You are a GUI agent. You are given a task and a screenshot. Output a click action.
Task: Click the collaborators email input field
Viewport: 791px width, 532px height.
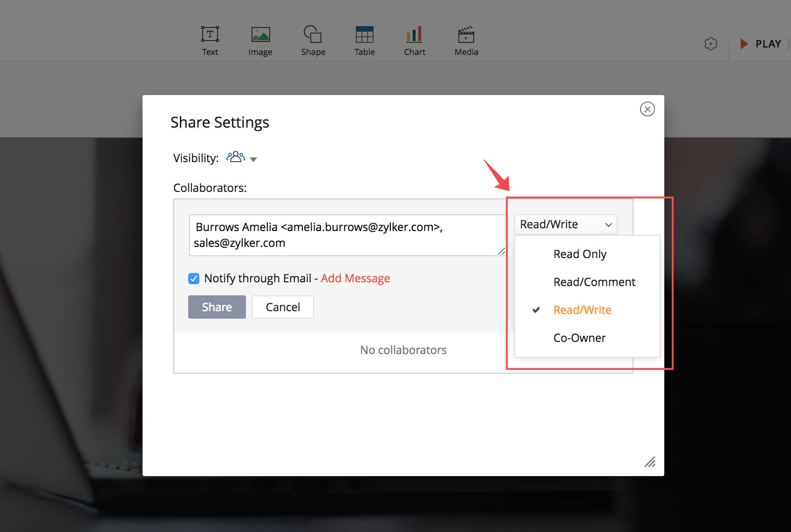pos(348,235)
